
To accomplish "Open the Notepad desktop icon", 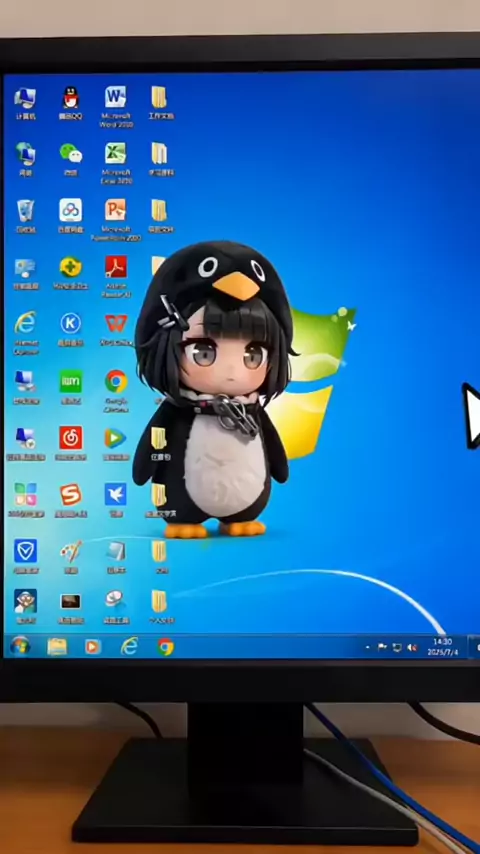I will (116, 552).
